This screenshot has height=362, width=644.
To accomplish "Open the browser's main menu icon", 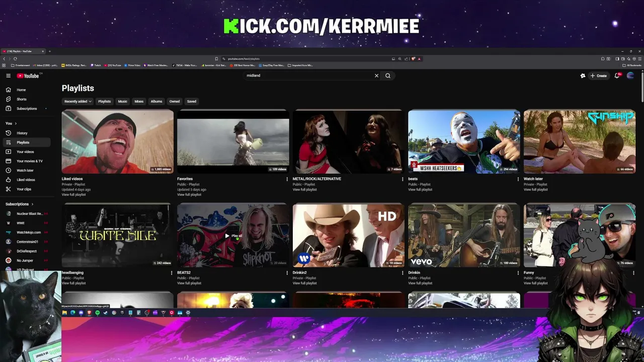I will click(639, 59).
